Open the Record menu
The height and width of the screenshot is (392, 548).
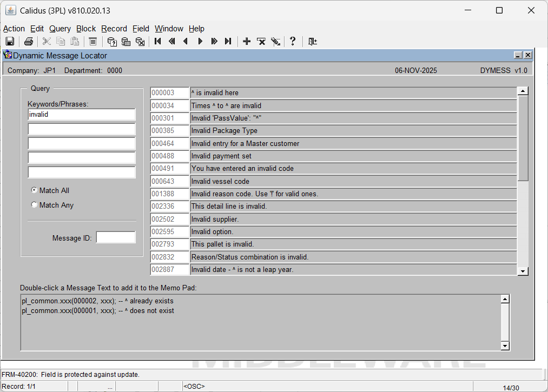(114, 29)
